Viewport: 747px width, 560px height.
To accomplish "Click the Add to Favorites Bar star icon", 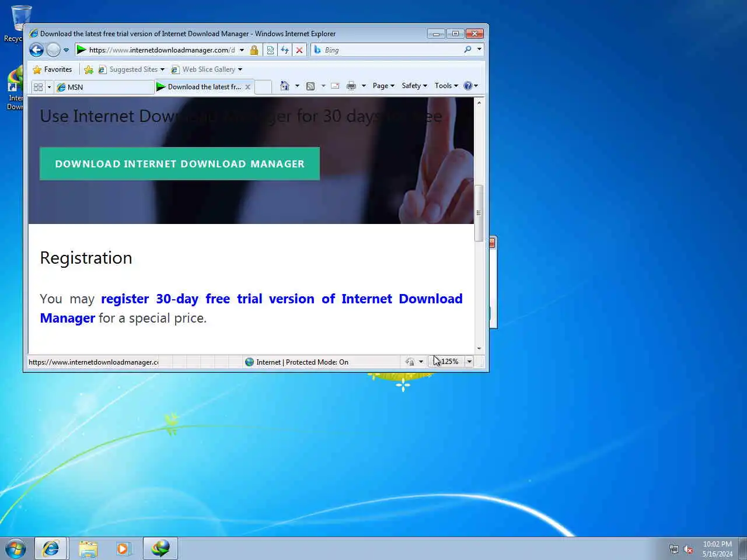I will 89,69.
